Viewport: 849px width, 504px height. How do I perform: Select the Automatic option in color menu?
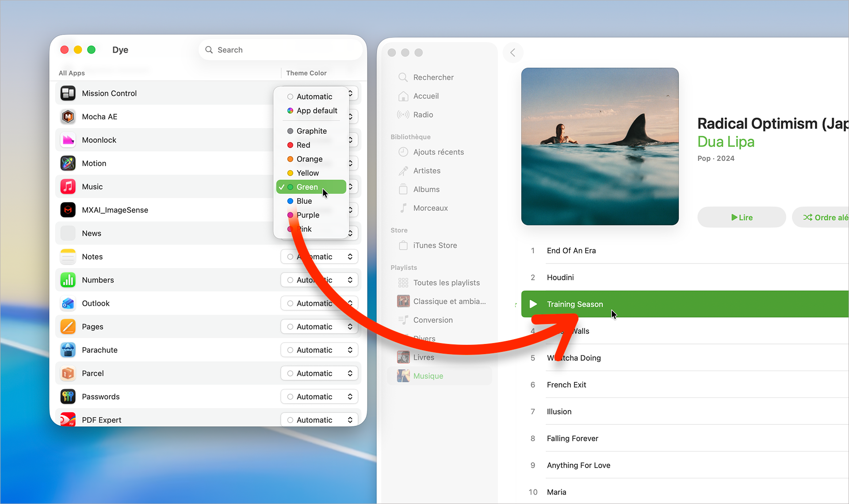[x=314, y=96]
